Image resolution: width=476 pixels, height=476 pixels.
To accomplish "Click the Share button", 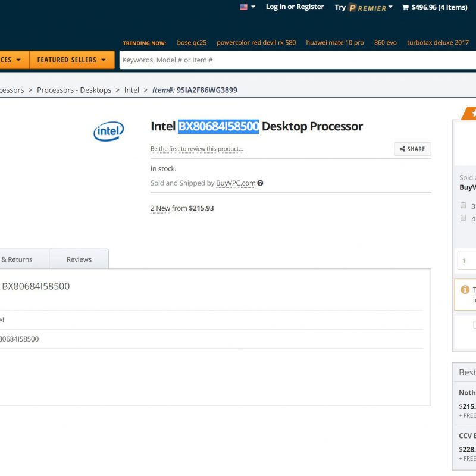I will (412, 149).
